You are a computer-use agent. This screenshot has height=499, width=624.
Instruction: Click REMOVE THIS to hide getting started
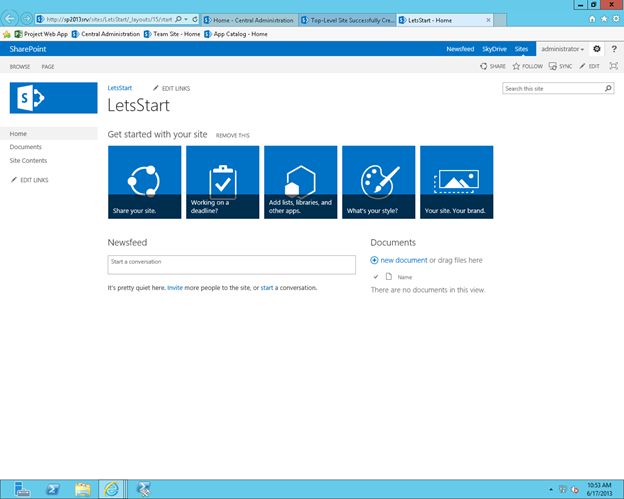[233, 135]
